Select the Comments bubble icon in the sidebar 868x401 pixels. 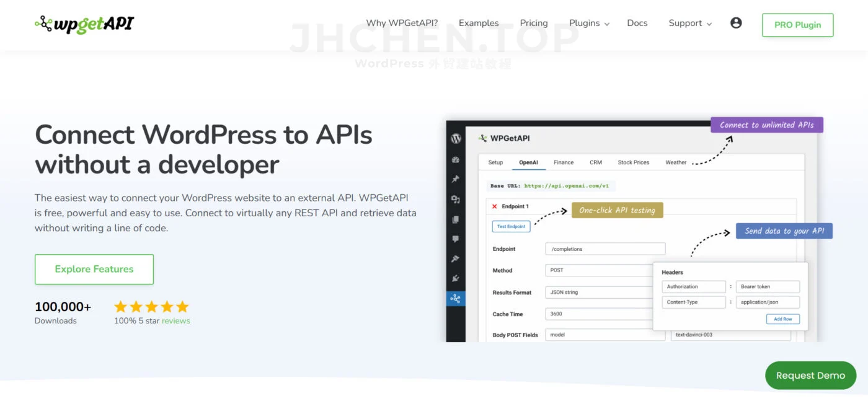click(456, 239)
